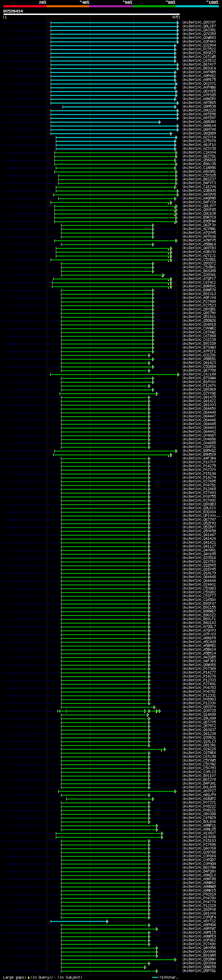
Task: Select the UniRef100_A9PFW7 label
Action: coord(199,929)
